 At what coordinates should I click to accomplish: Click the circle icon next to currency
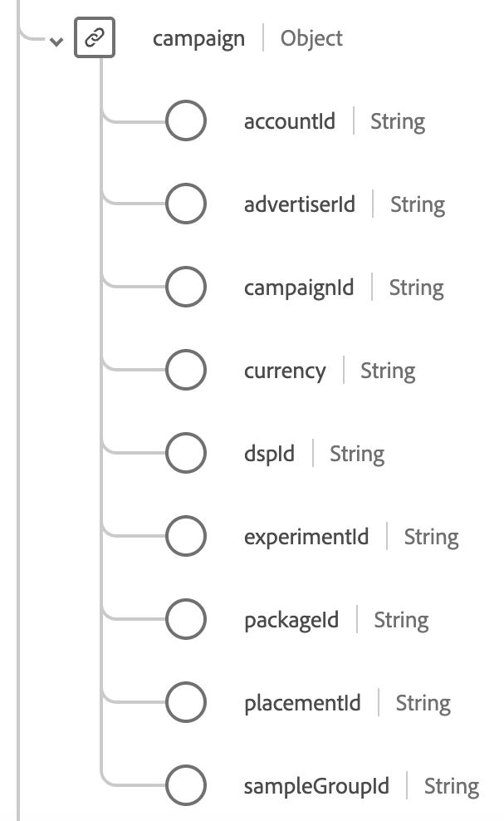[x=185, y=371]
